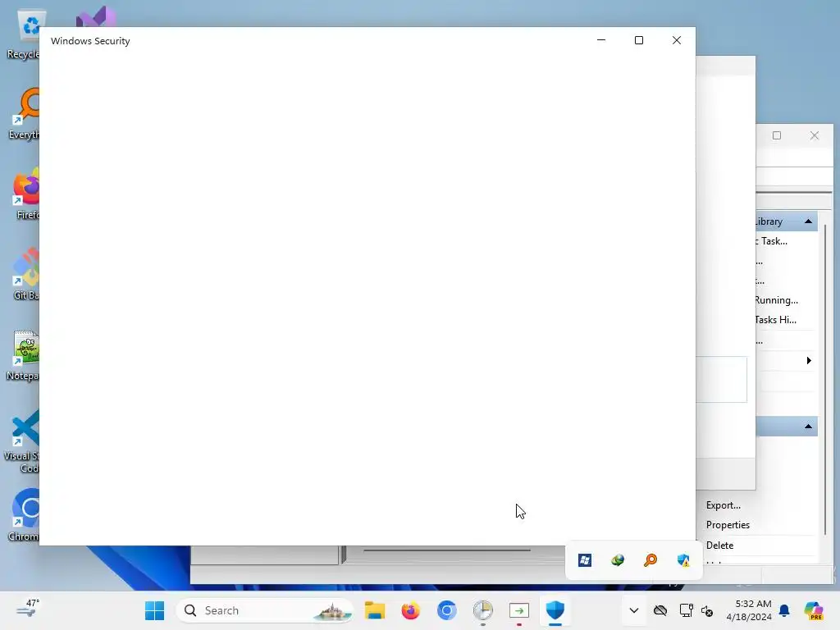
Task: Collapse the Library section in Task Scheduler
Action: pos(808,221)
